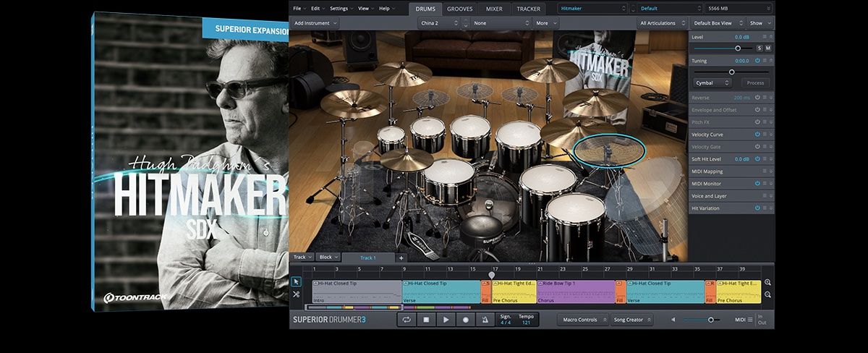The height and width of the screenshot is (353, 868).
Task: Toggle Velocity Curve power button
Action: pyautogui.click(x=757, y=135)
